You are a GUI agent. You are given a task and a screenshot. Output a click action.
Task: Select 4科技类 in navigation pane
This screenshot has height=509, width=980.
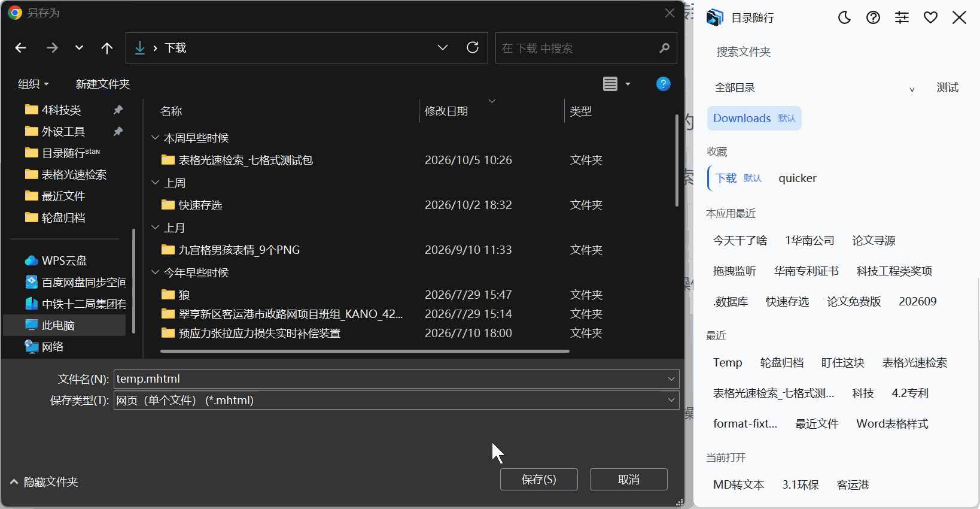pos(61,110)
